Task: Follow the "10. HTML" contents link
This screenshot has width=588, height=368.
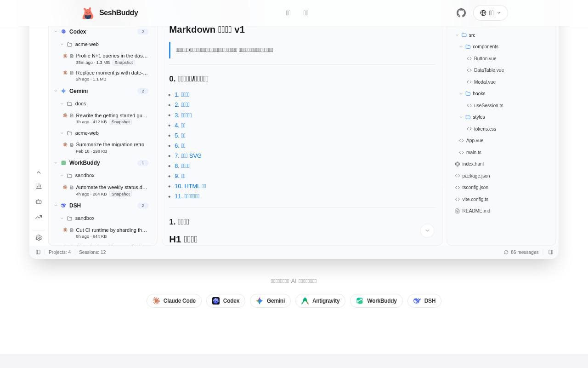Action: [x=190, y=186]
